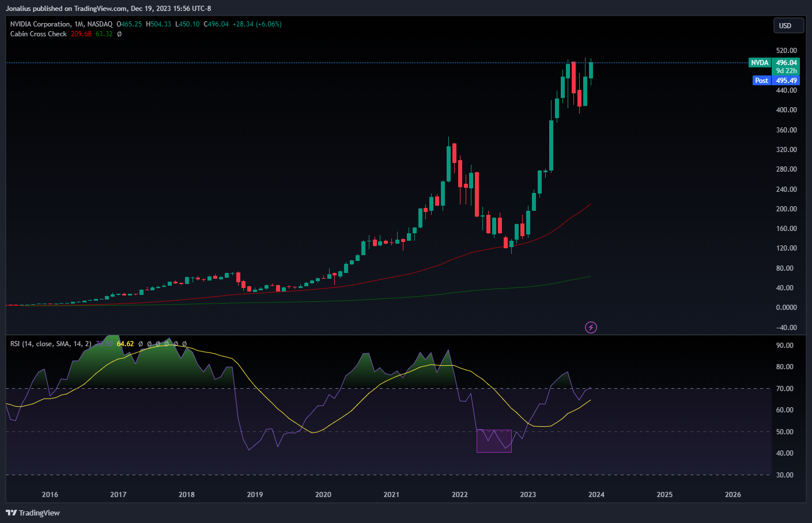Click the 70.00 RSI axis label
The image size is (812, 523).
[x=784, y=389]
